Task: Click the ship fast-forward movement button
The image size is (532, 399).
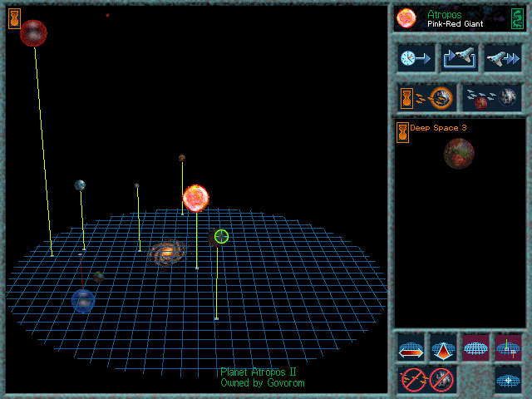Action: click(503, 58)
